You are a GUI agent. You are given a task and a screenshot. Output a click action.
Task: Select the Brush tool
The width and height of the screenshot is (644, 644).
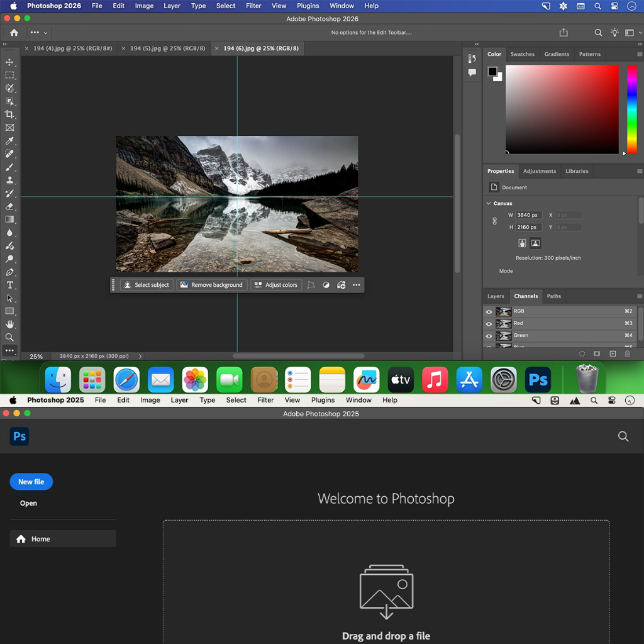point(9,167)
